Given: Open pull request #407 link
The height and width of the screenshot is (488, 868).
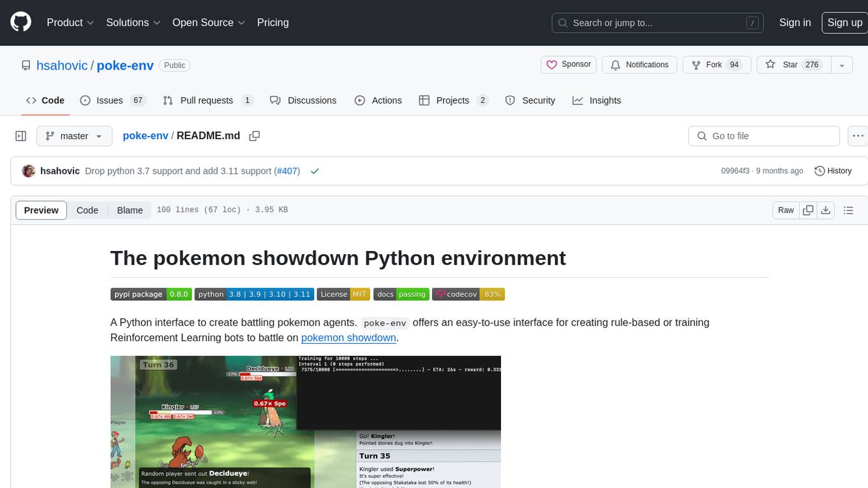Looking at the screenshot, I should tap(287, 171).
